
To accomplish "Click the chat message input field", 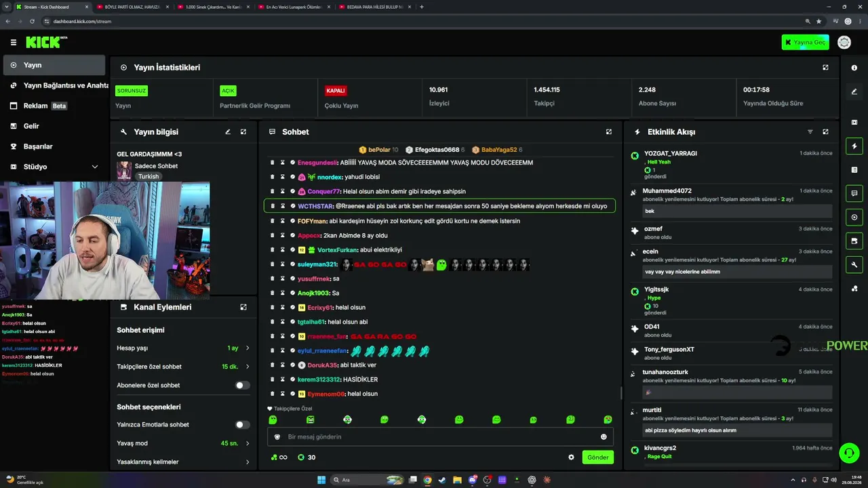I will pyautogui.click(x=441, y=436).
